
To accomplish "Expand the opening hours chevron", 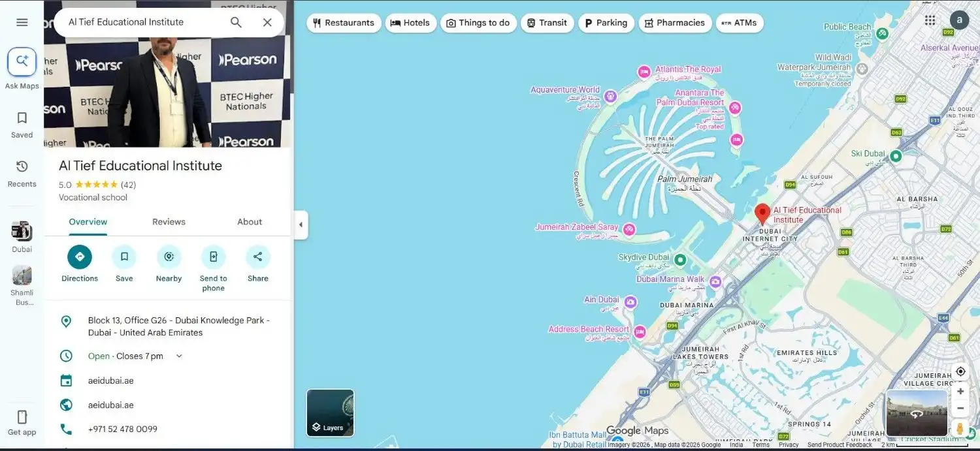I will pyautogui.click(x=179, y=356).
